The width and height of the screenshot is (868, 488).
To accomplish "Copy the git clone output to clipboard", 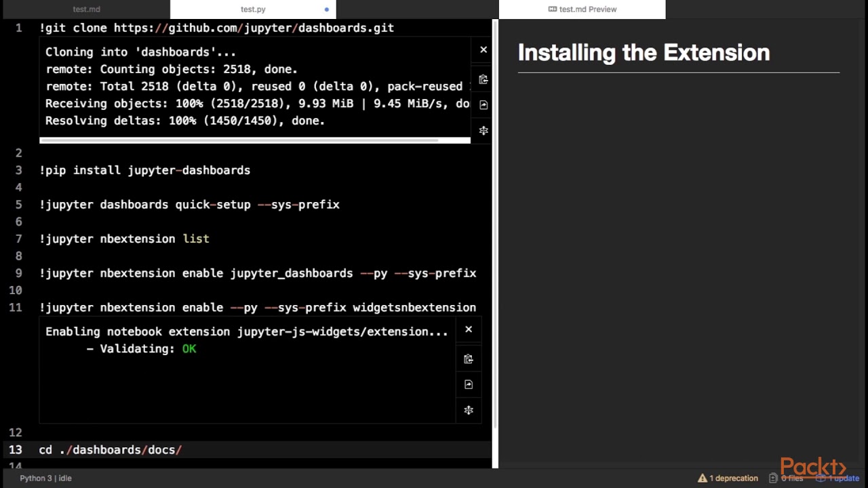I will tap(484, 79).
